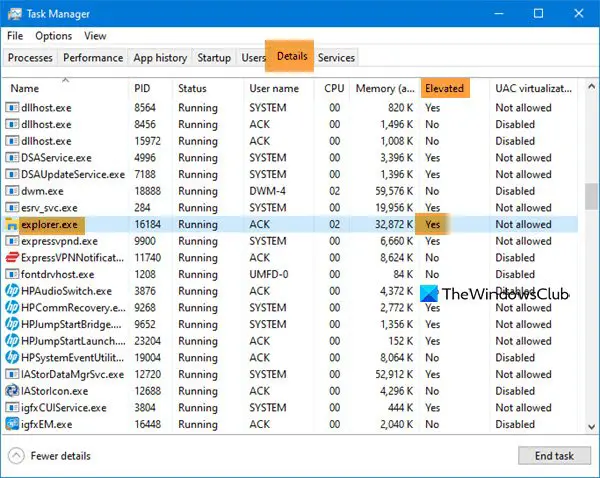600x478 pixels.
Task: Click the dllhost.exe icon with PID 8564
Action: (x=12, y=108)
